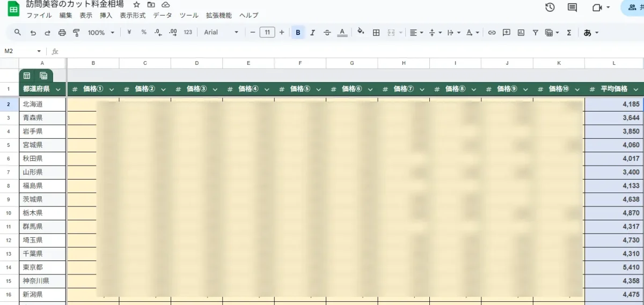Select column header L
This screenshot has width=644, height=305.
click(x=614, y=63)
